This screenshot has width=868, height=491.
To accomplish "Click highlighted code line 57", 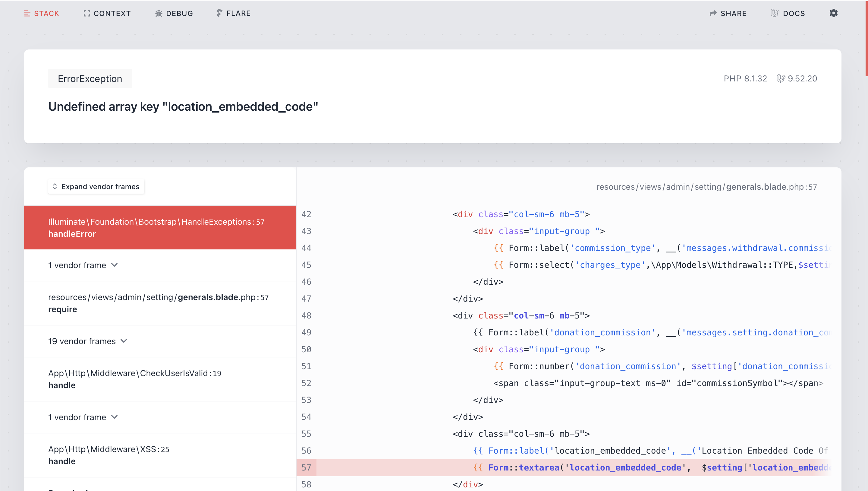I will (573, 467).
